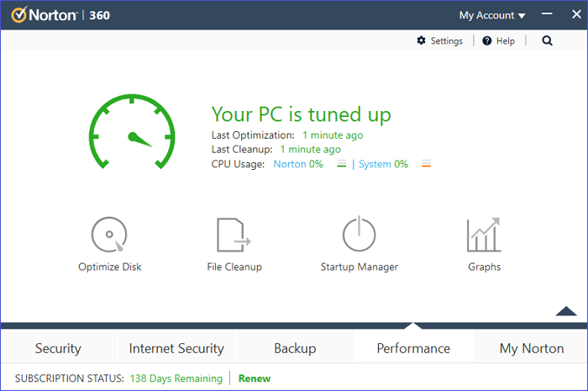Click the Graphs label
This screenshot has height=391, width=588.
(484, 267)
